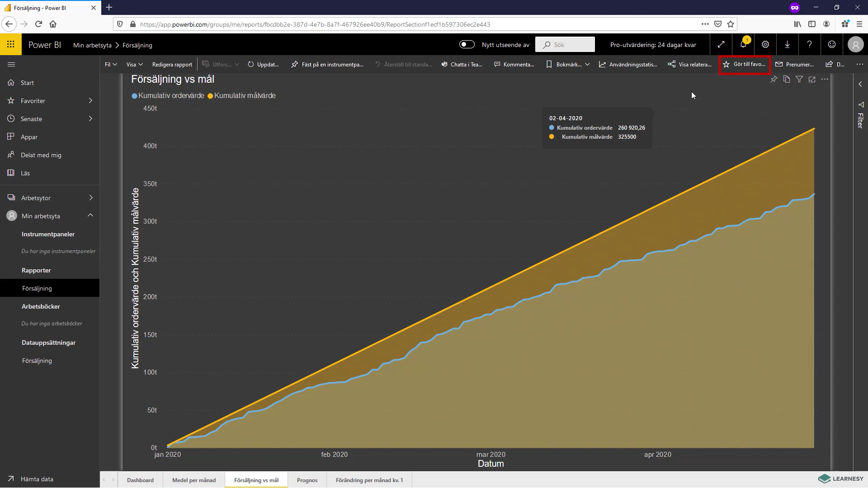Screen dimensions: 868x488
Task: Open the notifications bell icon
Action: point(743,44)
